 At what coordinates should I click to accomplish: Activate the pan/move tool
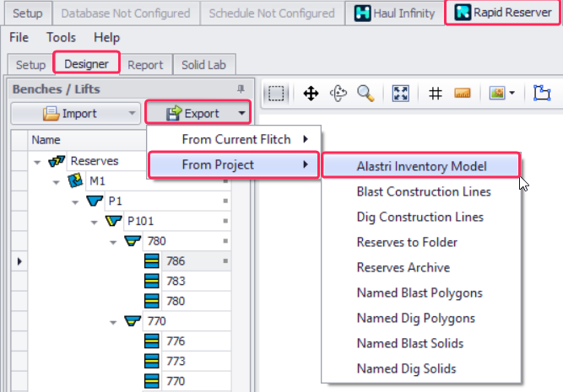(311, 94)
